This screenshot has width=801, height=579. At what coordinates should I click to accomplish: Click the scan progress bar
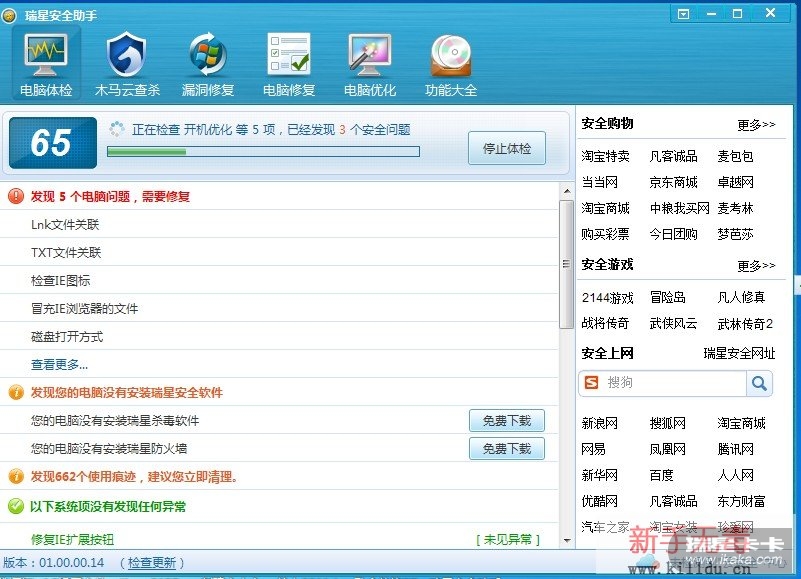point(263,151)
